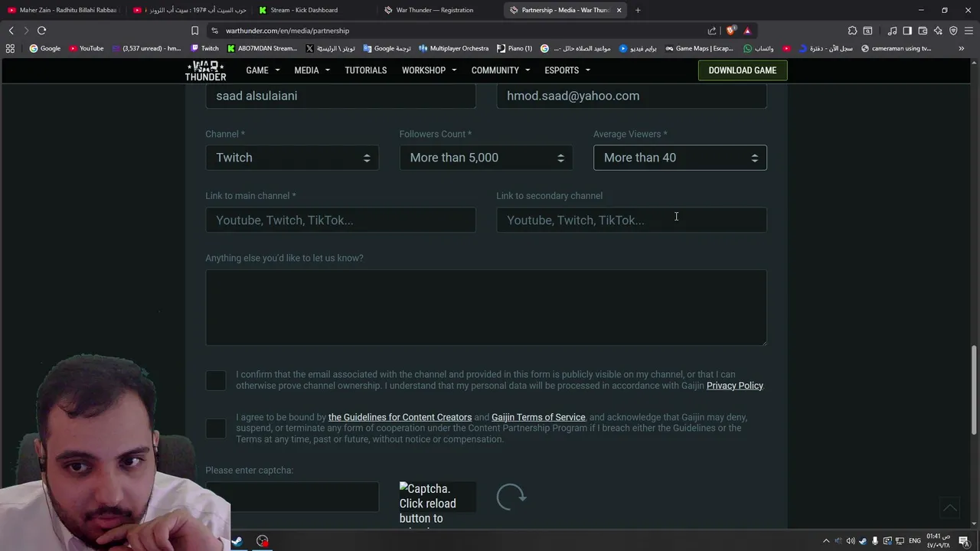Open the Windows notification center icon
Screen dimensions: 980x551
964,541
